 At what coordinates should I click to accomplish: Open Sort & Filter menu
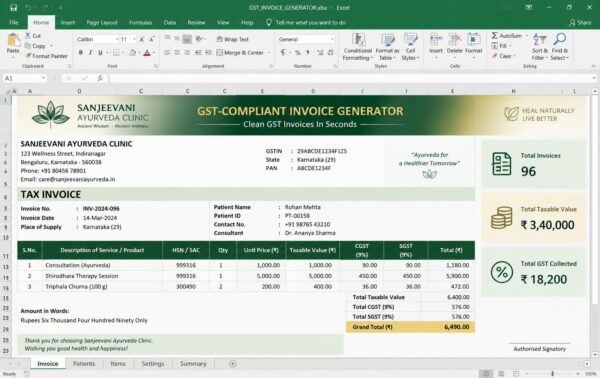coord(540,47)
